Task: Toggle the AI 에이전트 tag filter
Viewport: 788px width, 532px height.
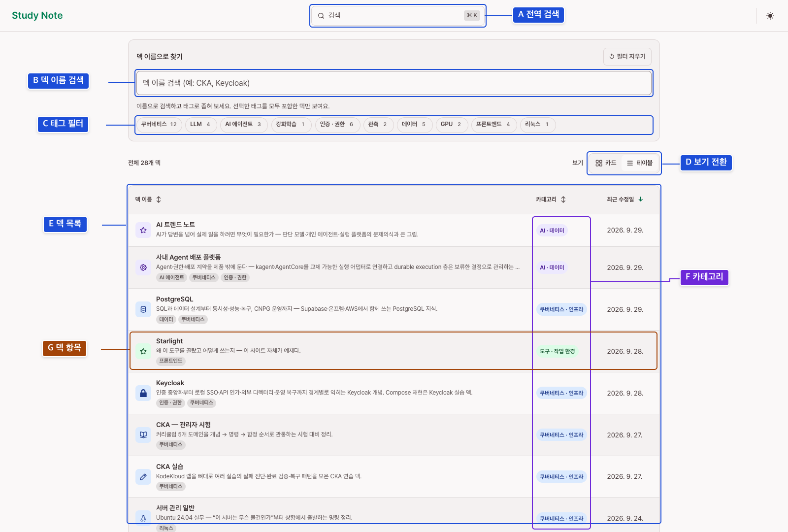Action: (x=244, y=125)
